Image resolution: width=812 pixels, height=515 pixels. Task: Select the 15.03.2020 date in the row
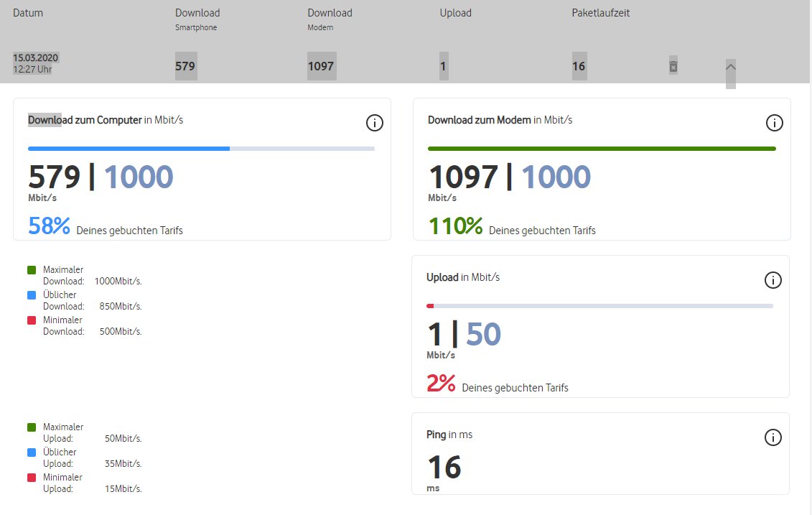(x=35, y=57)
